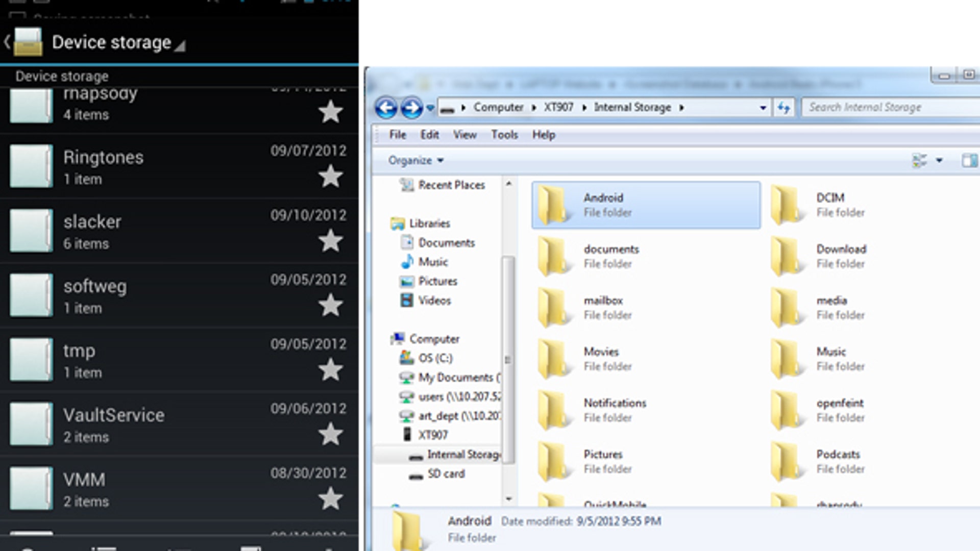Tap the Device storage app icon
Viewport: 980px width, 551px height.
pos(28,42)
